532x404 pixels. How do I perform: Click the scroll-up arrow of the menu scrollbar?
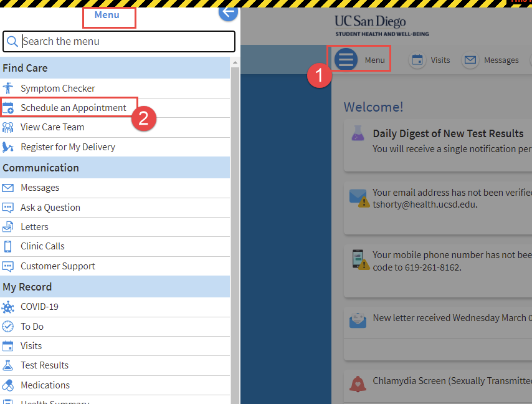point(235,62)
